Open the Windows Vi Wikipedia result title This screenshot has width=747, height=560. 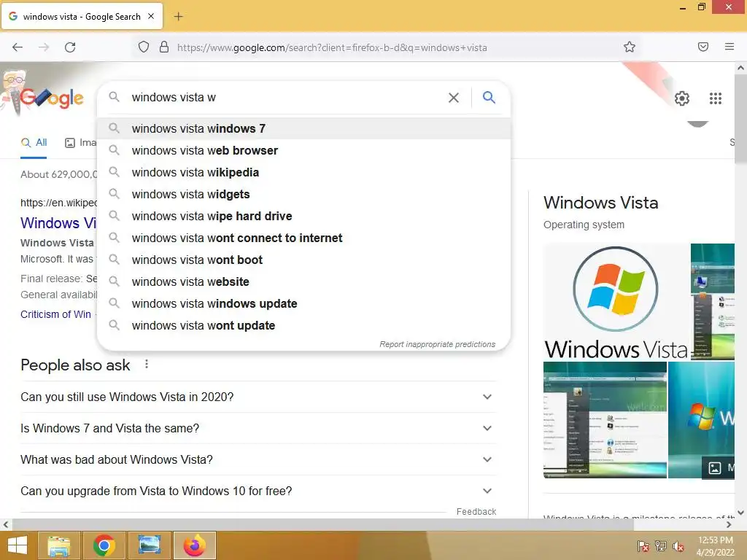point(58,223)
